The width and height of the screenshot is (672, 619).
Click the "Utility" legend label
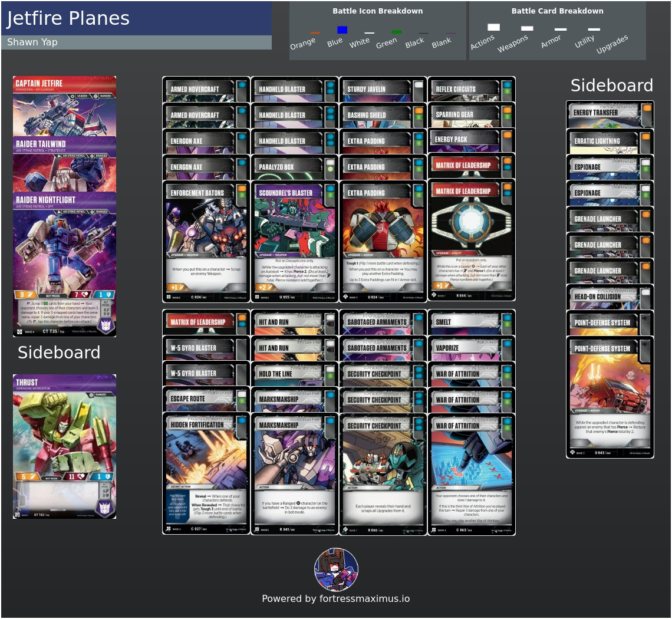pos(584,42)
